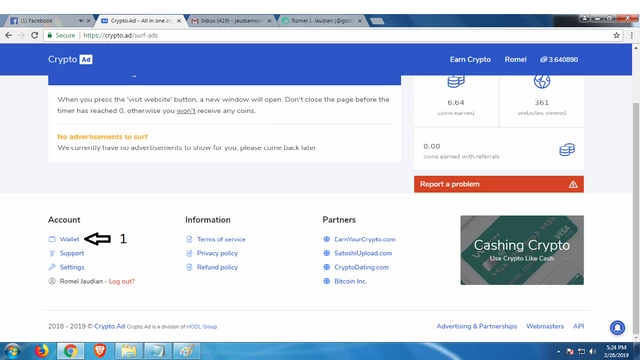Open Paint from the taskbar

pos(187,351)
